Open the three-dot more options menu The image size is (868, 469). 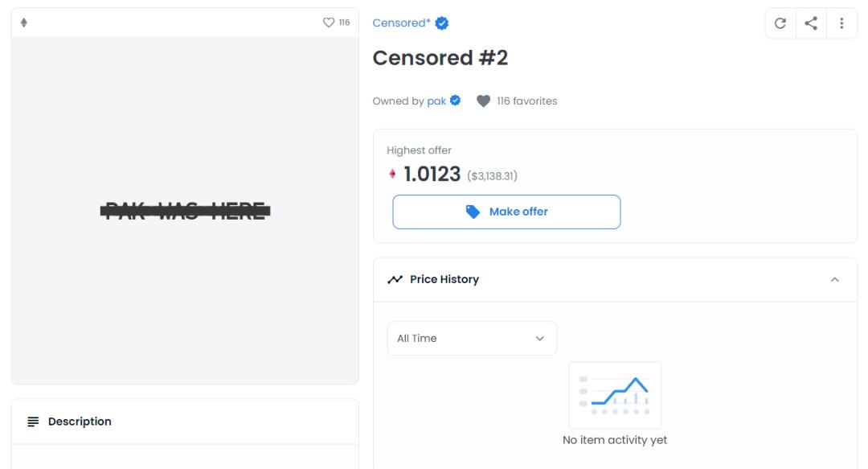[841, 23]
